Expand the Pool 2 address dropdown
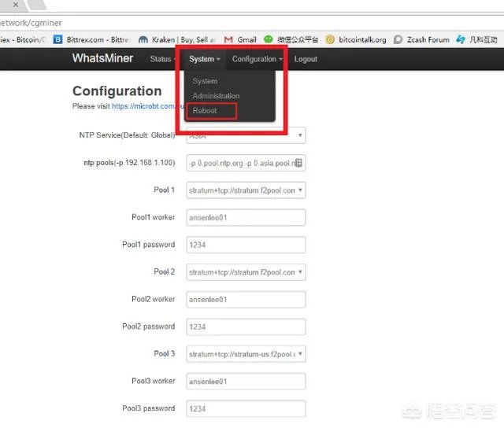The width and height of the screenshot is (504, 428). 246,272
